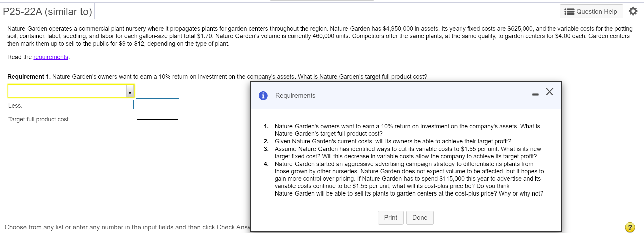Screen dimensions: 644x233
Task: Click the Target full product cost amount field
Action: click(157, 117)
